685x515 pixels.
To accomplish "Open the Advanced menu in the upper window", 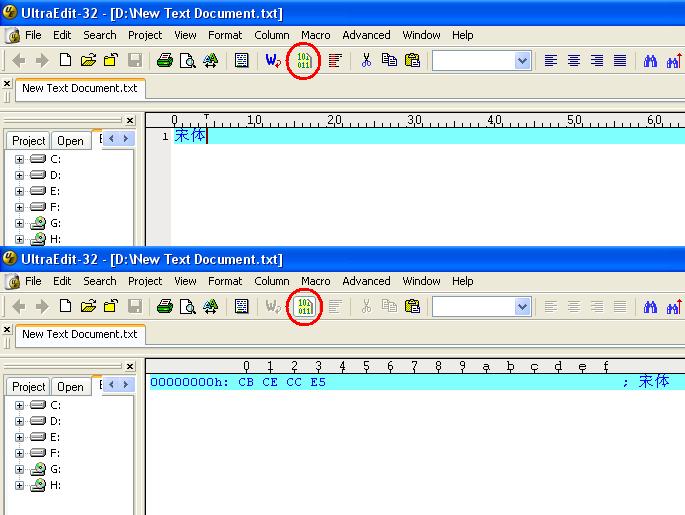I will [x=366, y=35].
